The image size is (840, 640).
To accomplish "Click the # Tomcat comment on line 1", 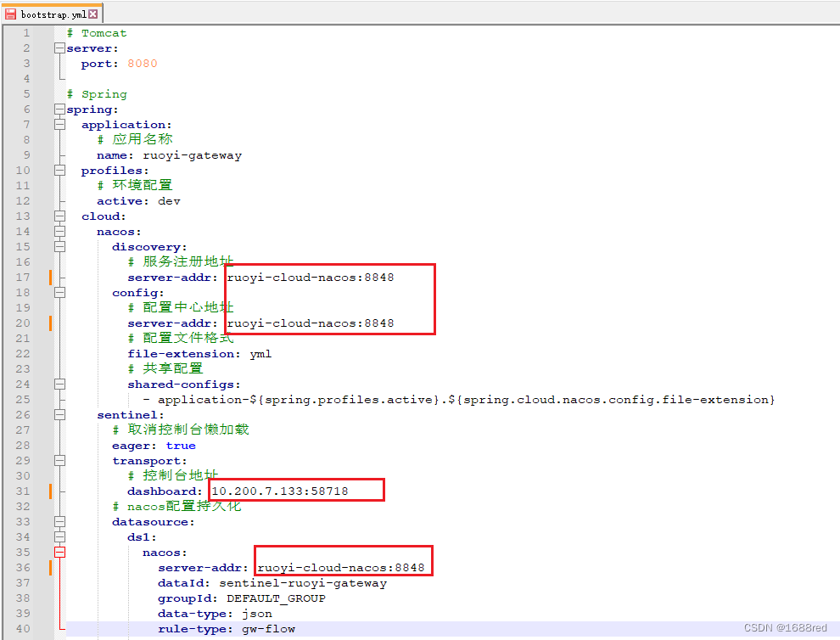I will pos(97,33).
